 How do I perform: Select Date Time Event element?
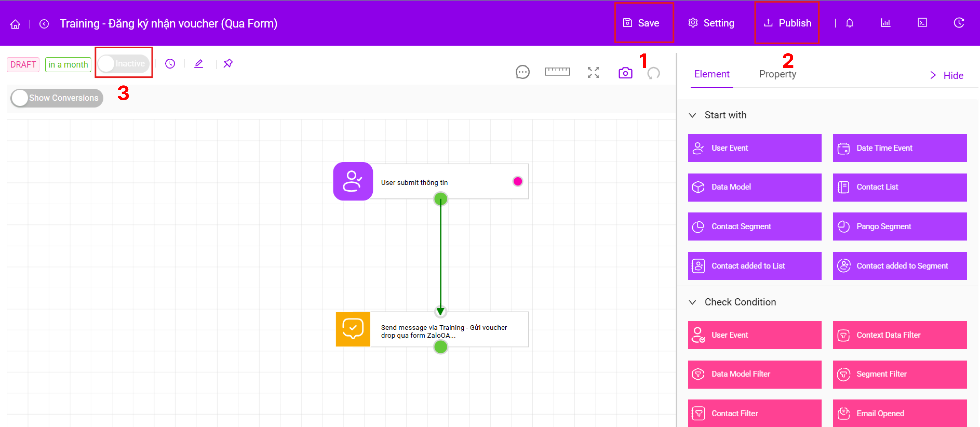click(900, 148)
